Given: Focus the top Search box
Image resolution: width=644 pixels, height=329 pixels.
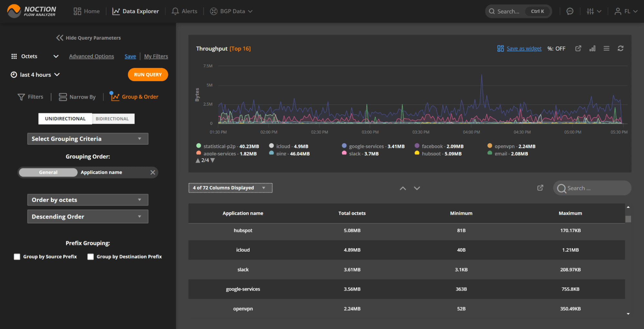Looking at the screenshot, I should [x=518, y=11].
